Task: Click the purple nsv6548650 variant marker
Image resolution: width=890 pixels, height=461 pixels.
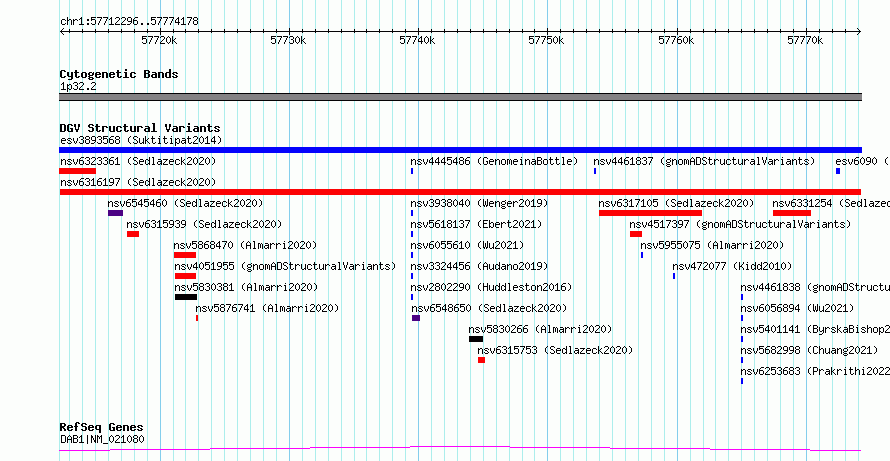Action: point(415,318)
